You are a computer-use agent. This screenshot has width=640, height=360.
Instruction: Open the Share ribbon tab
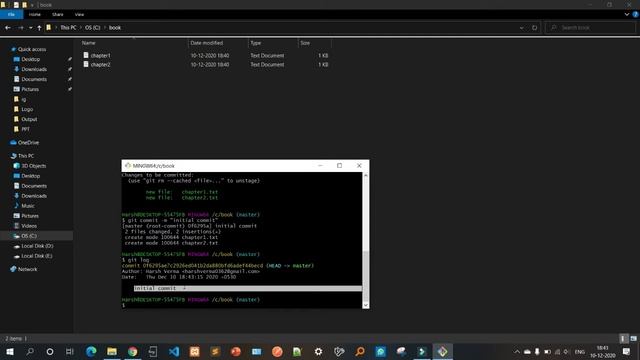58,14
